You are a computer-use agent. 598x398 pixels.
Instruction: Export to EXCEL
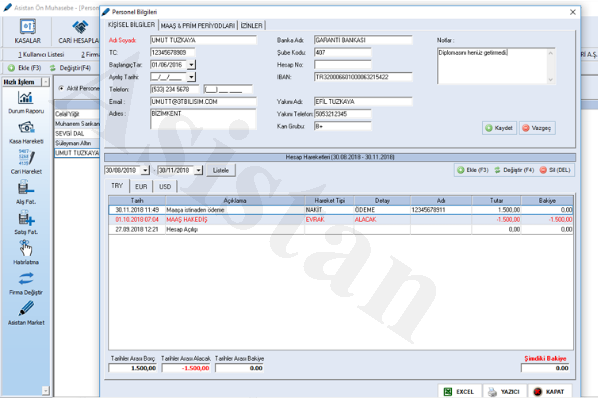point(459,392)
